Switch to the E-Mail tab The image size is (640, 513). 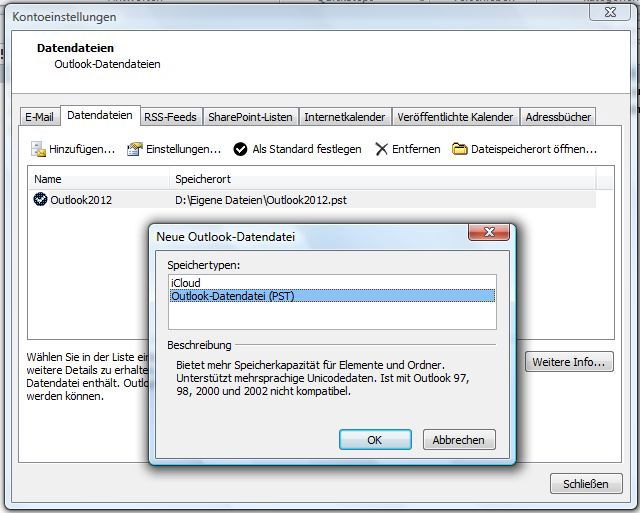39,117
